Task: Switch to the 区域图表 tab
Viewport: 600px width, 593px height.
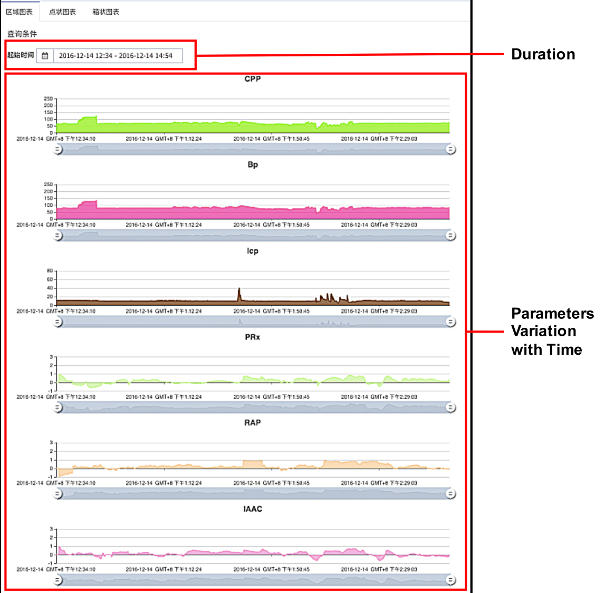Action: point(19,12)
